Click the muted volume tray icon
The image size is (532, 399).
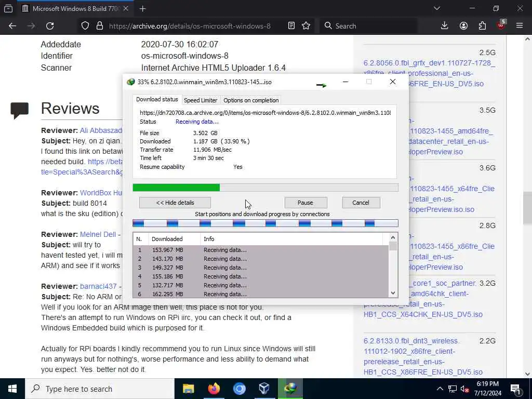click(x=465, y=389)
